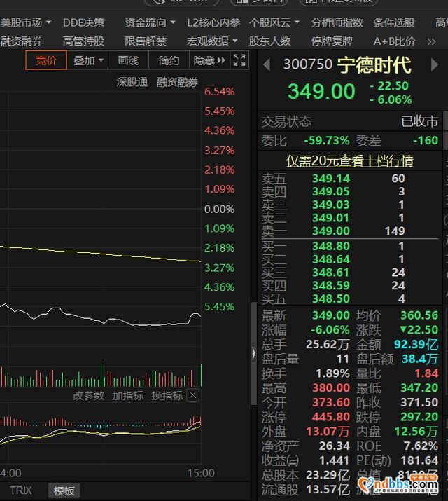Click 6.54% top axis label
The image size is (448, 501).
[x=220, y=92]
